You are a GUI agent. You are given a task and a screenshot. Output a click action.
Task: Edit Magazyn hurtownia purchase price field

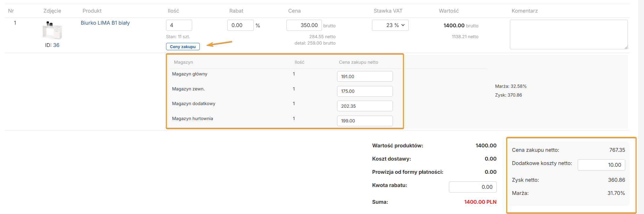364,121
